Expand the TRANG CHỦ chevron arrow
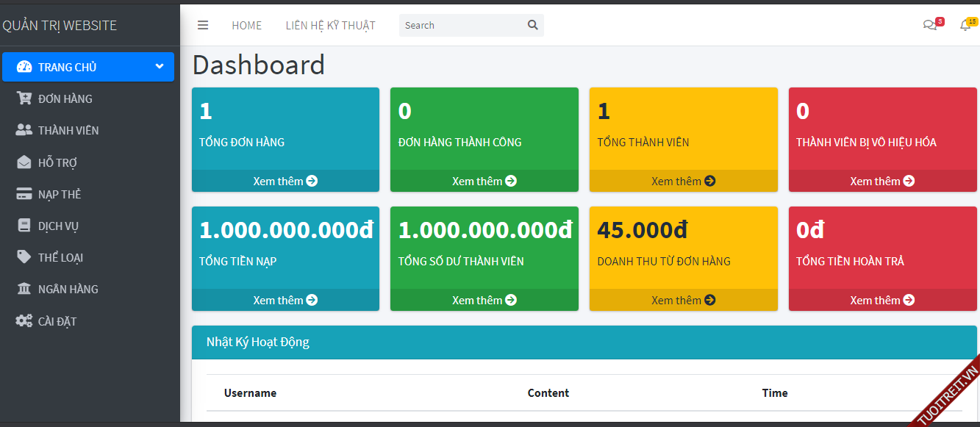Screen dimensions: 980x427 pos(160,66)
